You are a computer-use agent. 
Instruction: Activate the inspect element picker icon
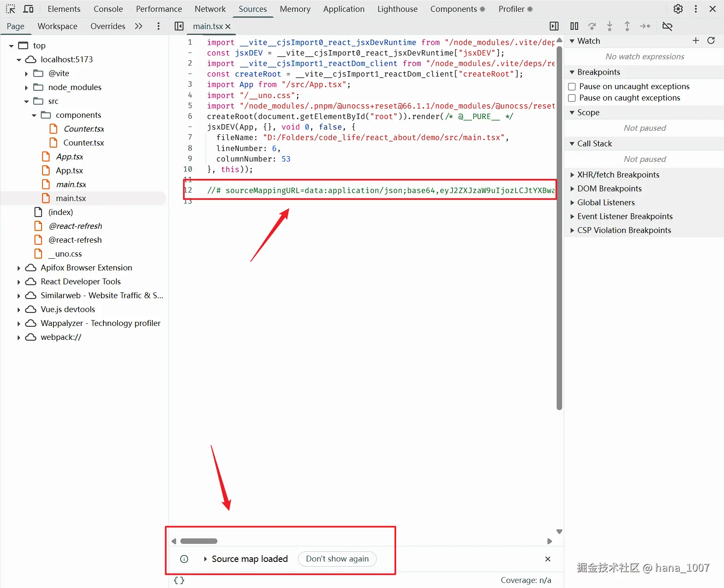[x=11, y=9]
